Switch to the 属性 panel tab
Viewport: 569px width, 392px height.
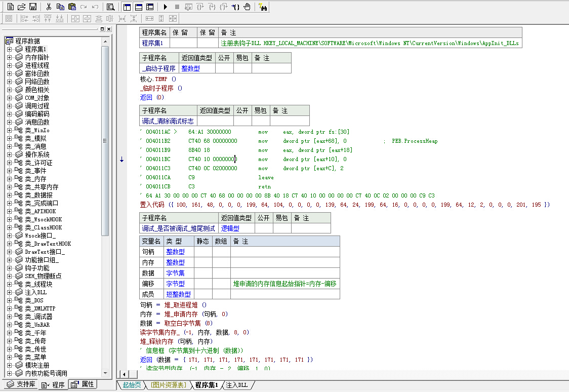click(83, 384)
